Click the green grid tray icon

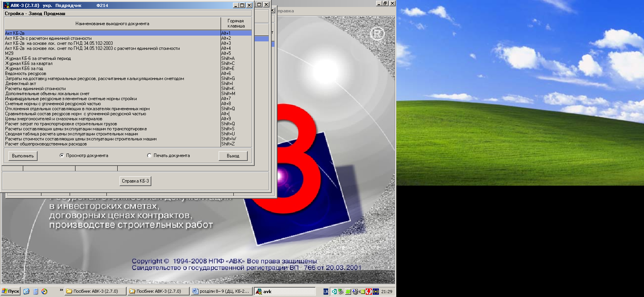coord(348,292)
